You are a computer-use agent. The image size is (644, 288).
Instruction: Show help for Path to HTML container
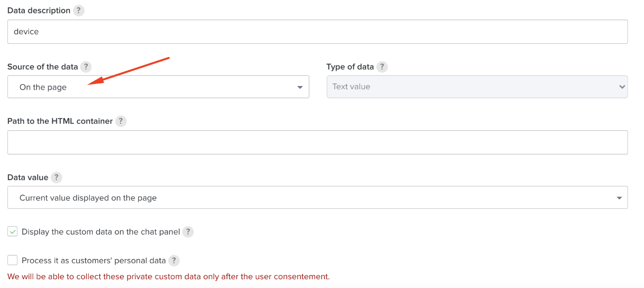121,121
